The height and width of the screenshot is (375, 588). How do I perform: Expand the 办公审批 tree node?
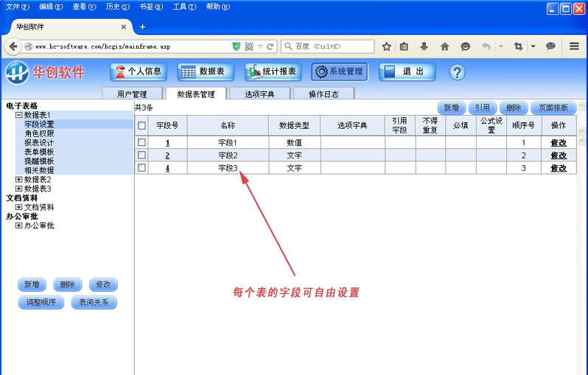[x=18, y=225]
